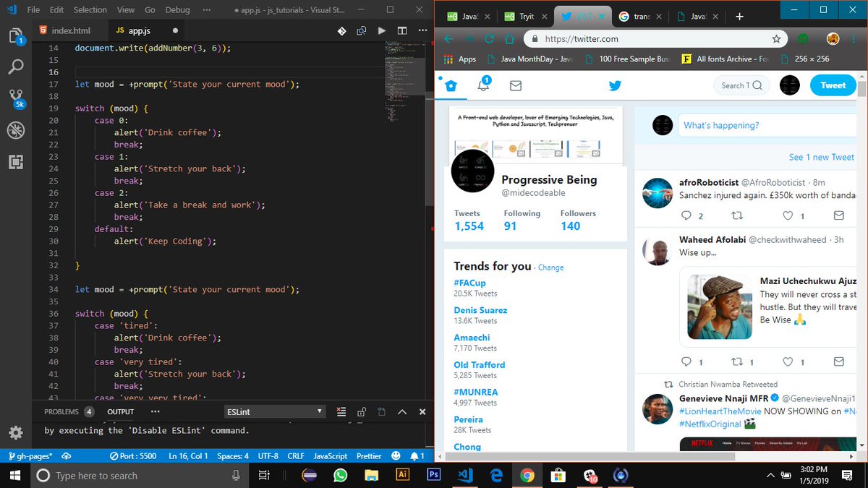Change indentation via Spaces: 4
This screenshot has height=488, width=868.
point(233,456)
